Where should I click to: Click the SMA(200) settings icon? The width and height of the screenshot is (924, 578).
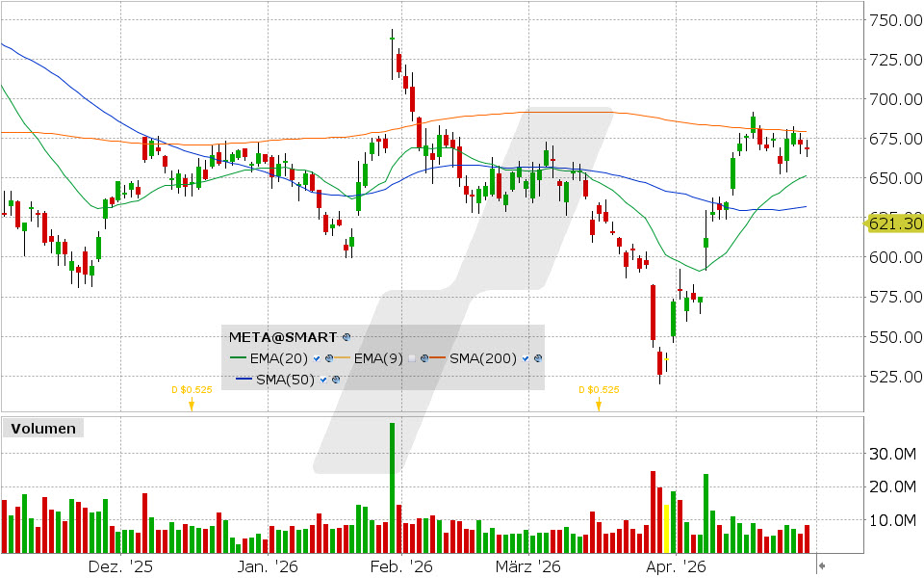[539, 358]
